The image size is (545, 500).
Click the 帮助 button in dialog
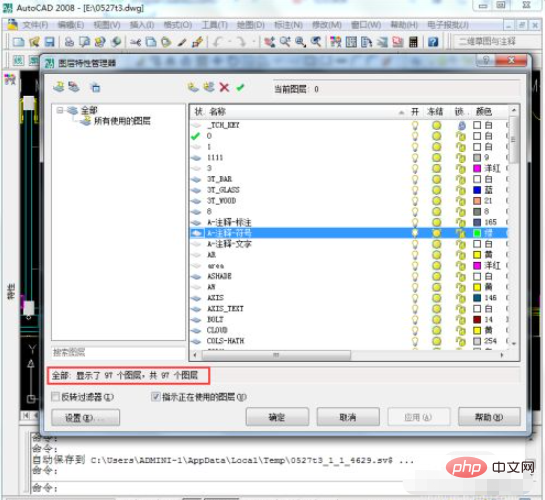pos(489,417)
